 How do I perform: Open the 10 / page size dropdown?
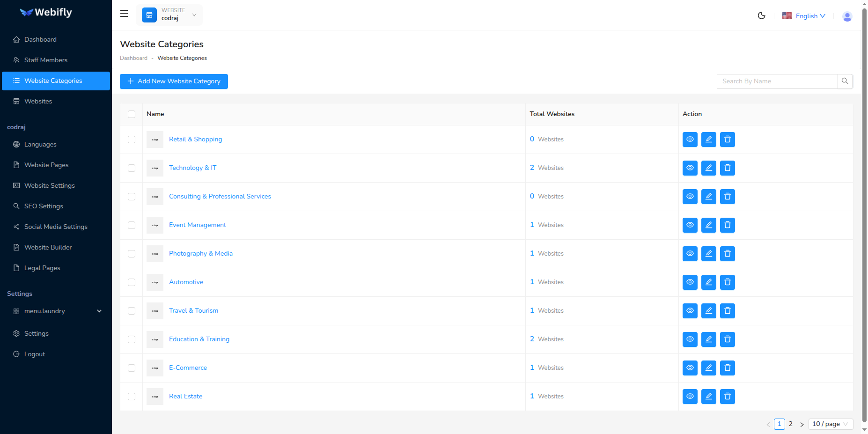[831, 424]
